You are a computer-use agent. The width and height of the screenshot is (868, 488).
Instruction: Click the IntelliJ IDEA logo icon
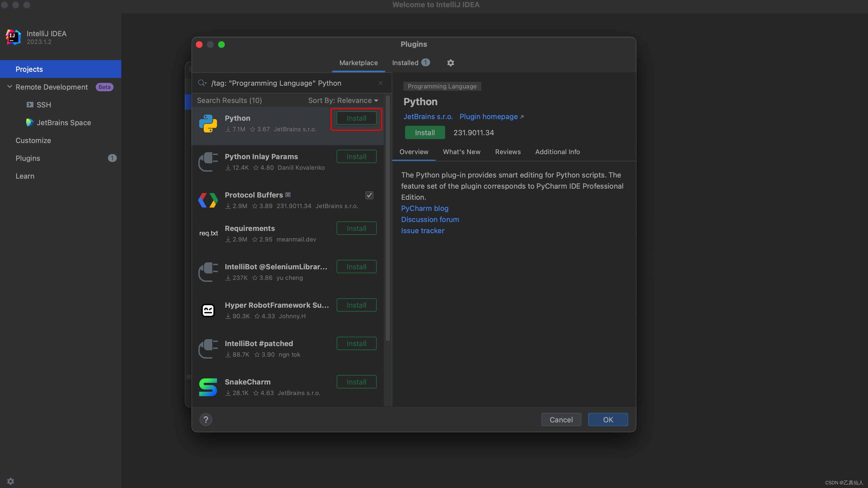(x=13, y=36)
